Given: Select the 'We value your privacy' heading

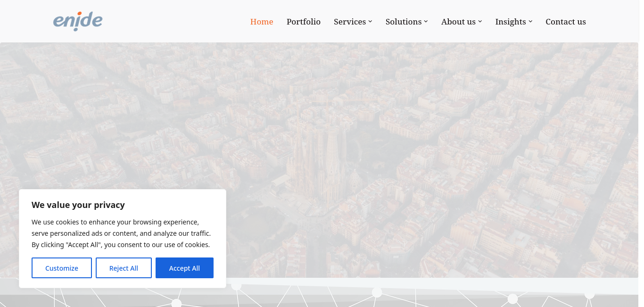Looking at the screenshot, I should (x=78, y=205).
